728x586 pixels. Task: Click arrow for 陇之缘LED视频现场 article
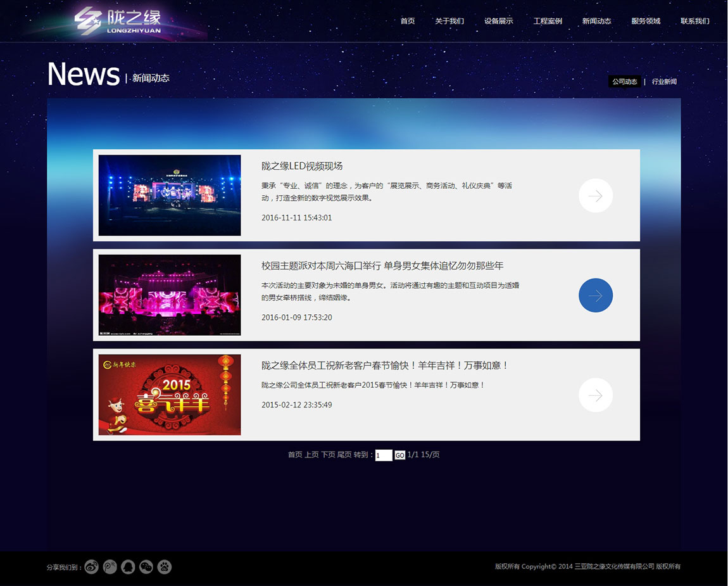[x=595, y=196]
